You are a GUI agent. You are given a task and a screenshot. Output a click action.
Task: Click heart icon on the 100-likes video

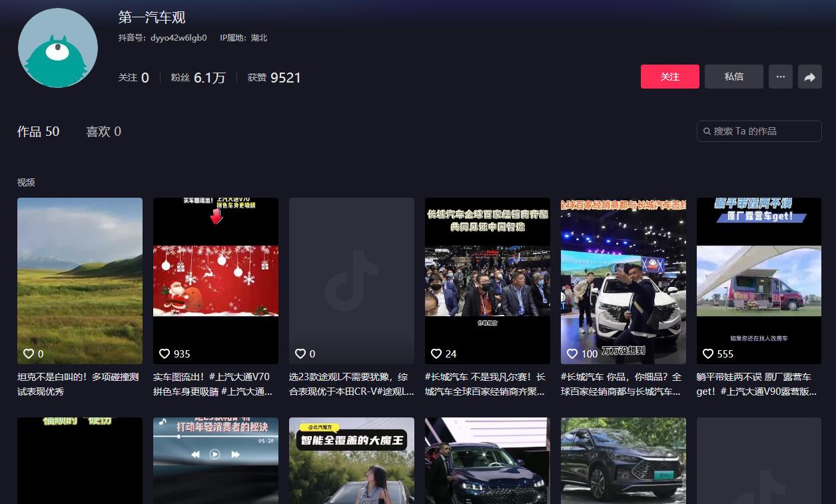(572, 354)
